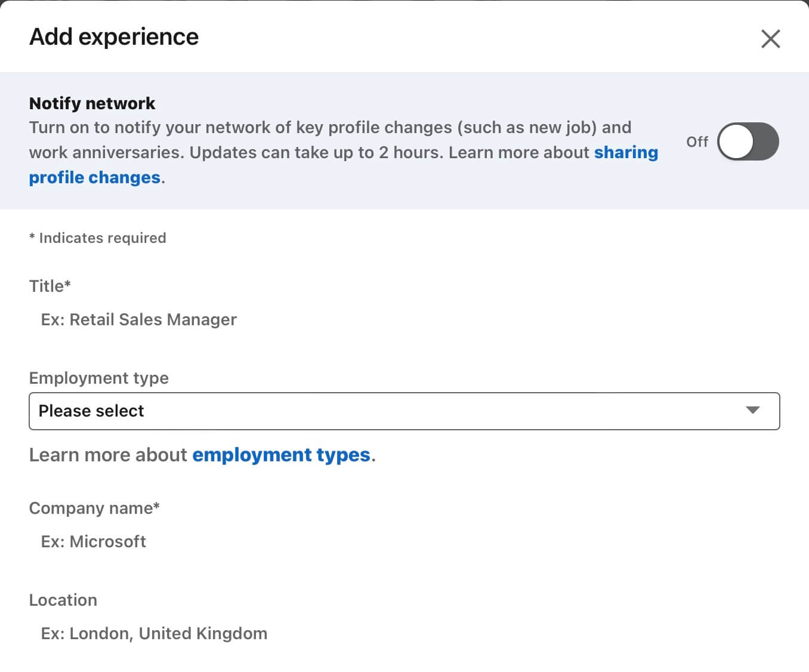
Task: Learn more about employment types
Action: pos(281,455)
